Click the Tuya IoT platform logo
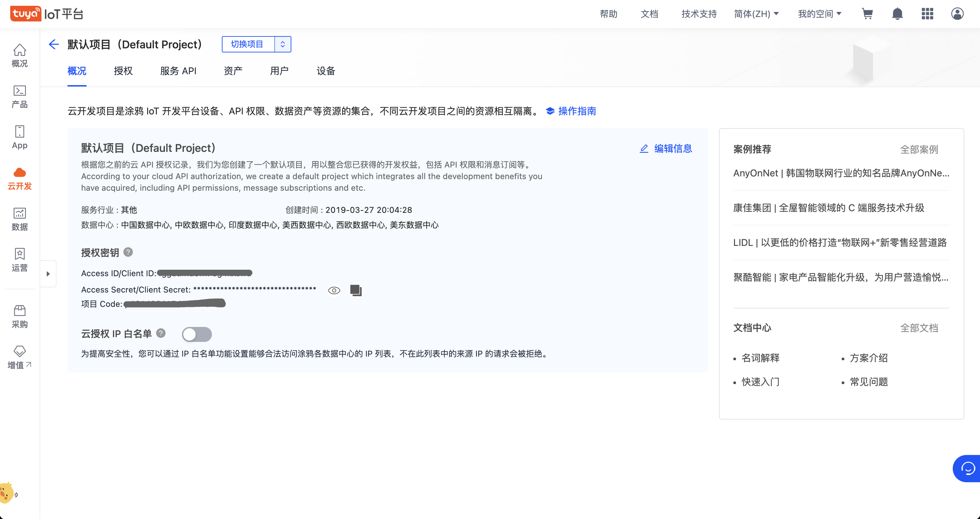This screenshot has width=980, height=519. (46, 14)
